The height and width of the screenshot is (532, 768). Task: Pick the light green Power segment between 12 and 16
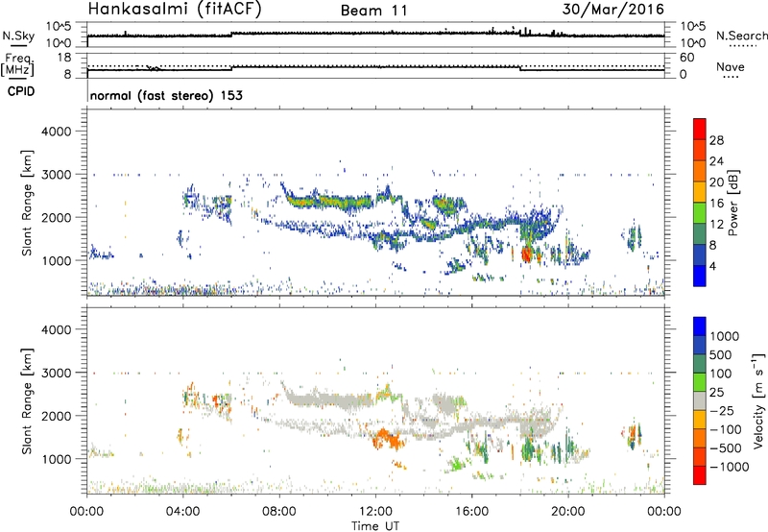click(x=700, y=212)
